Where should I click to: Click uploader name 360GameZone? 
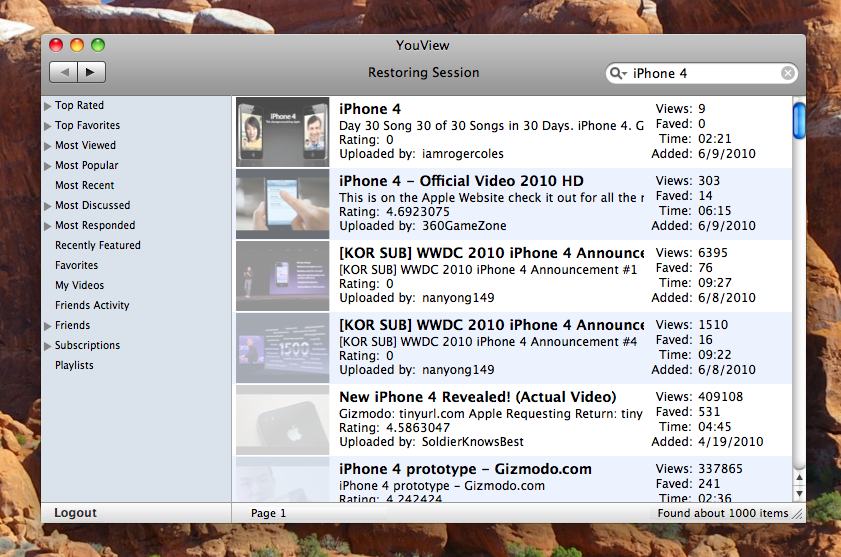coord(464,226)
